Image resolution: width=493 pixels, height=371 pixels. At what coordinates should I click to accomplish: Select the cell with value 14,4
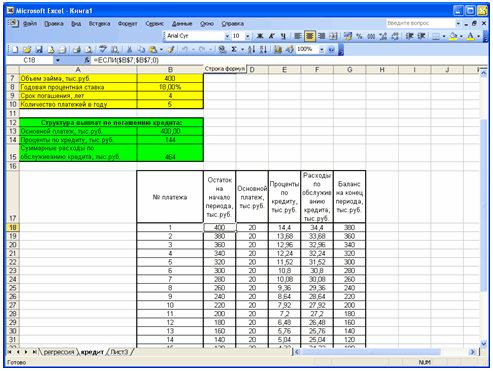tap(284, 227)
